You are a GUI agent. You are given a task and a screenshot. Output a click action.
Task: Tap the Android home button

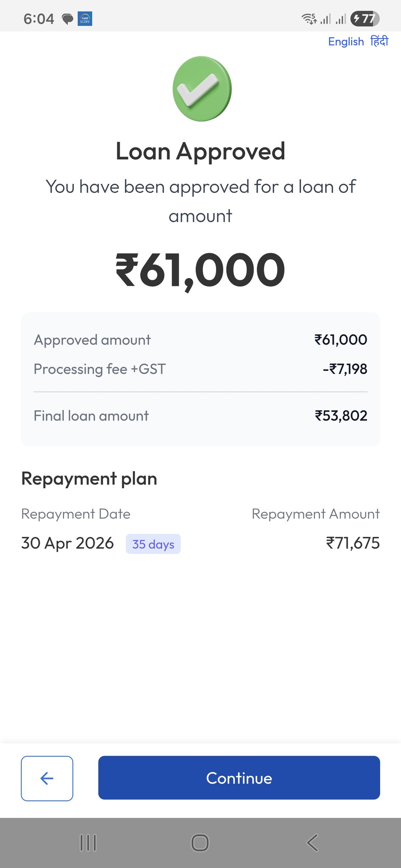point(200,843)
